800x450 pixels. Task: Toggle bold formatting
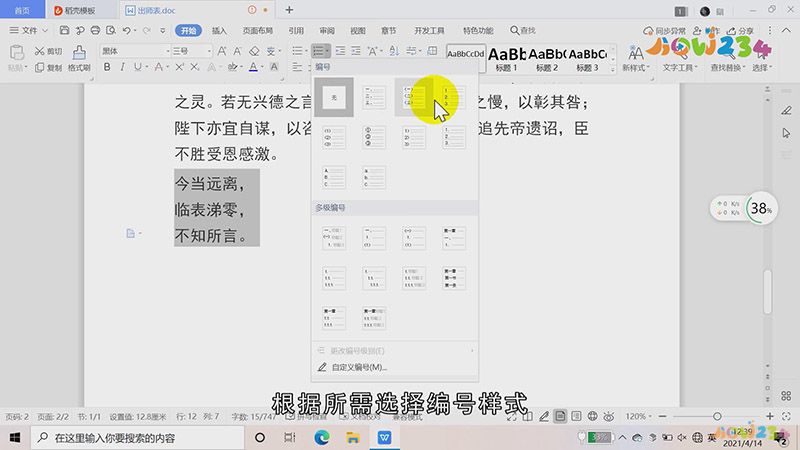(x=107, y=67)
